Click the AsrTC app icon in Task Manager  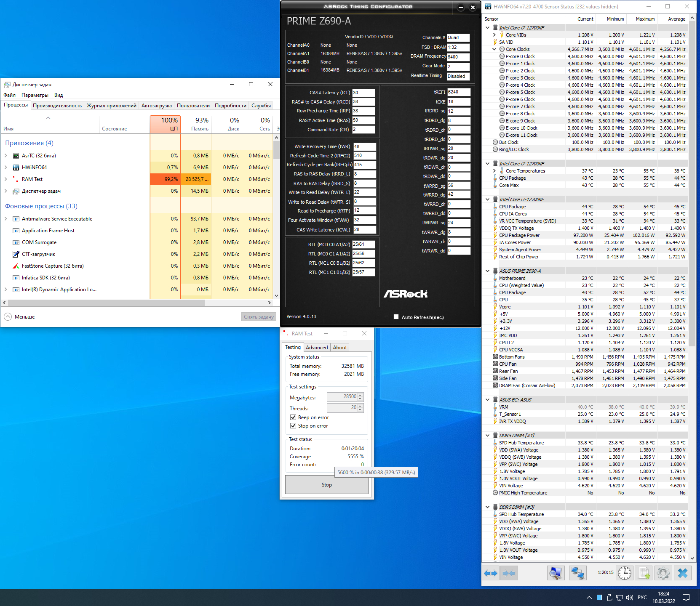tap(16, 156)
